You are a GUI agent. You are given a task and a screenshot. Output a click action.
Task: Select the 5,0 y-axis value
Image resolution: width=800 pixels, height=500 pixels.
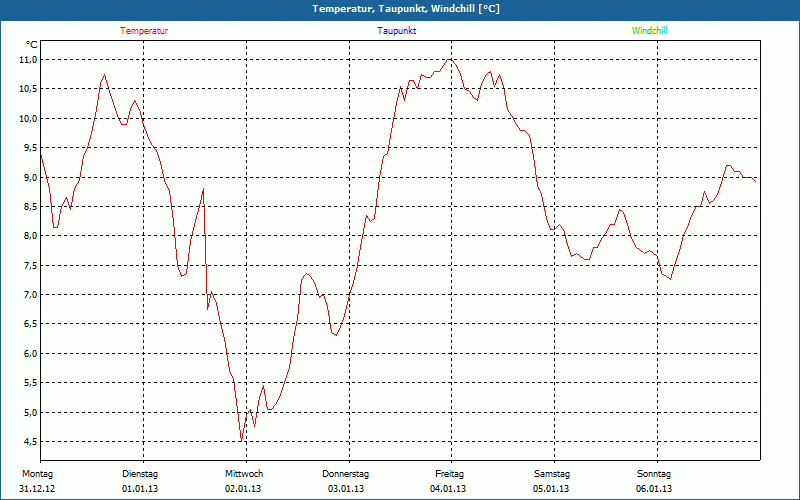(31, 412)
